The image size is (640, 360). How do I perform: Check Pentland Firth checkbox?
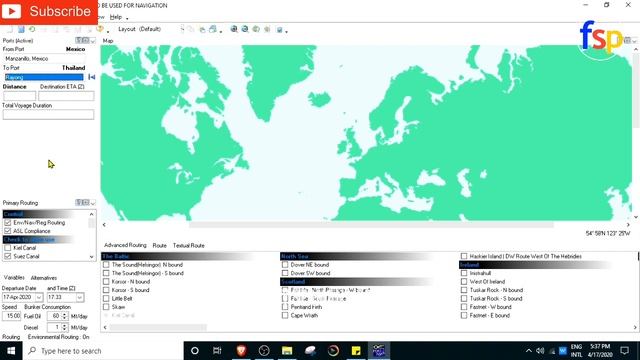tap(285, 307)
